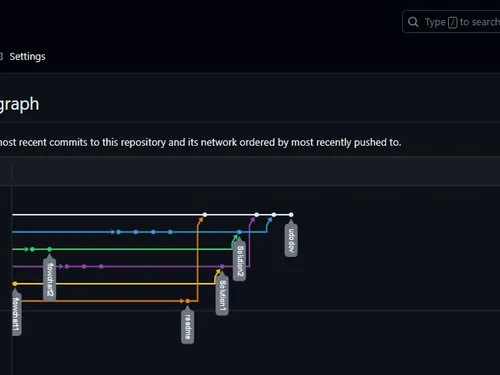Image resolution: width=500 pixels, height=375 pixels.
Task: Click the first purple commit dot
Action: click(x=67, y=266)
